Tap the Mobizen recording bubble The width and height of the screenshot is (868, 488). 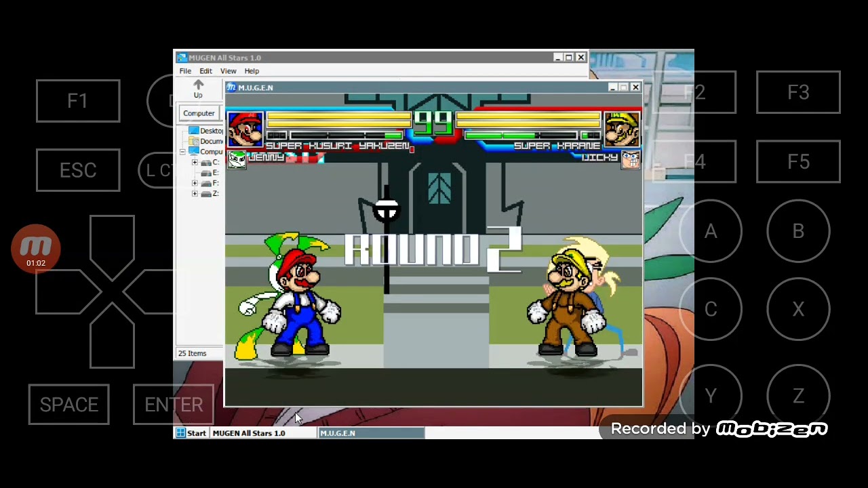[36, 249]
